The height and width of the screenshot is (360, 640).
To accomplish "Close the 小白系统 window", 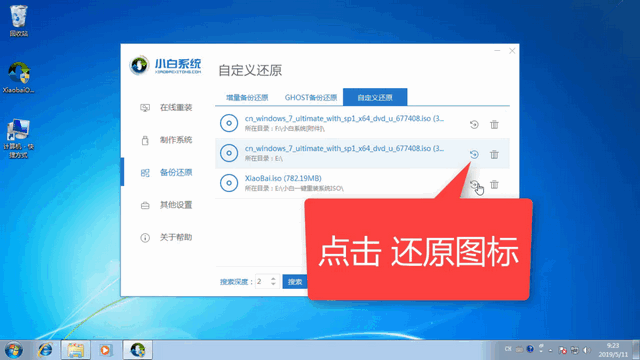I will point(512,51).
